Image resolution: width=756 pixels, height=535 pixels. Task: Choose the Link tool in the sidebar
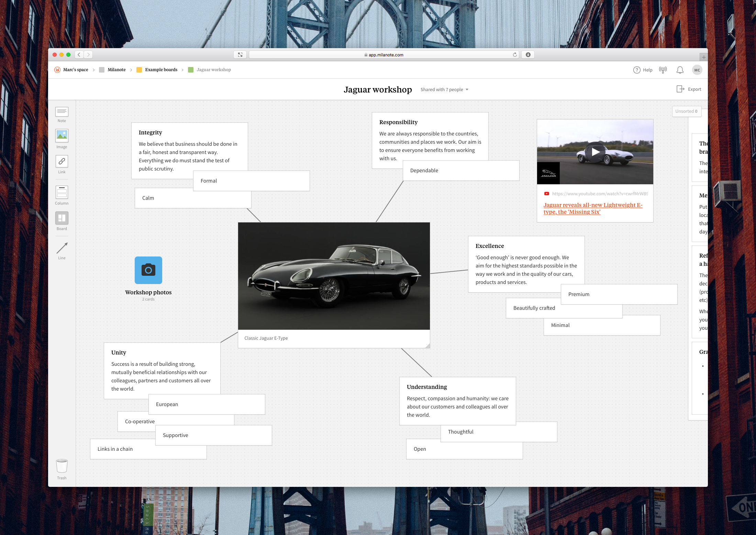(62, 161)
